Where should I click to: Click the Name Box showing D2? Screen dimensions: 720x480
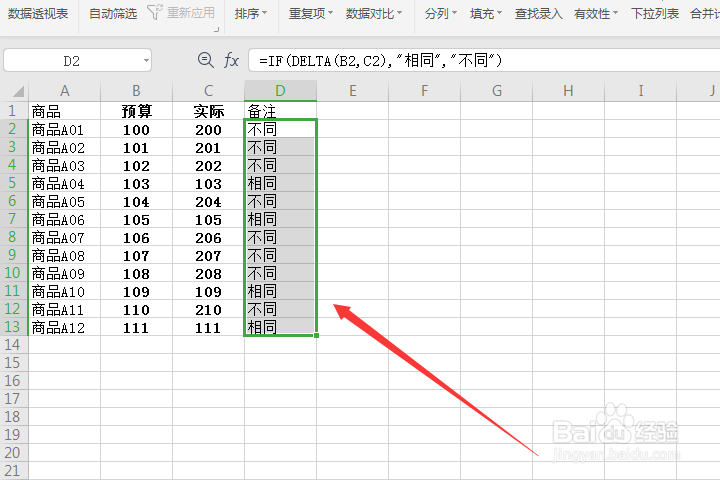pos(72,61)
